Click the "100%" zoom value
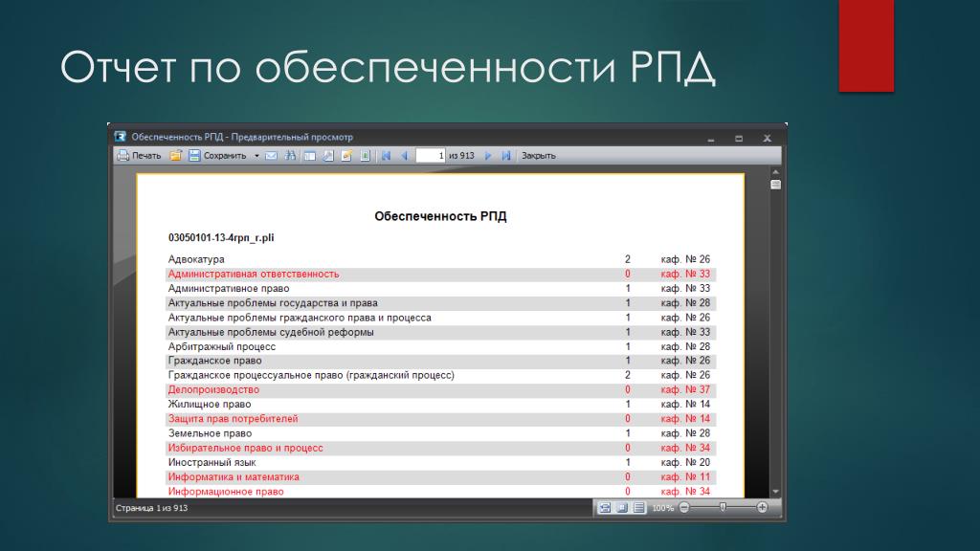 662,508
